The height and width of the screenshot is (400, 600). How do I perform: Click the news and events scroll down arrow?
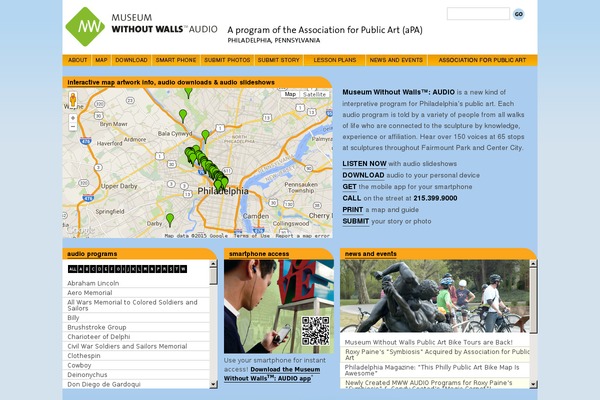(x=533, y=384)
